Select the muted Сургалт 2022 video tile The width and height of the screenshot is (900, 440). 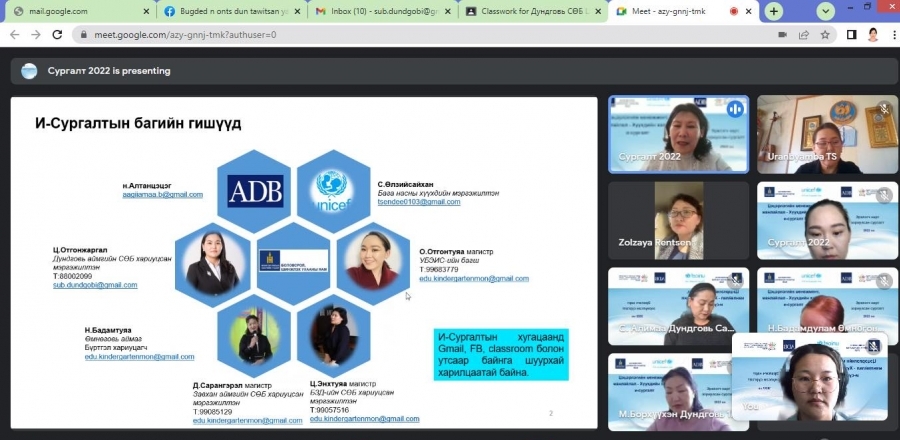828,220
